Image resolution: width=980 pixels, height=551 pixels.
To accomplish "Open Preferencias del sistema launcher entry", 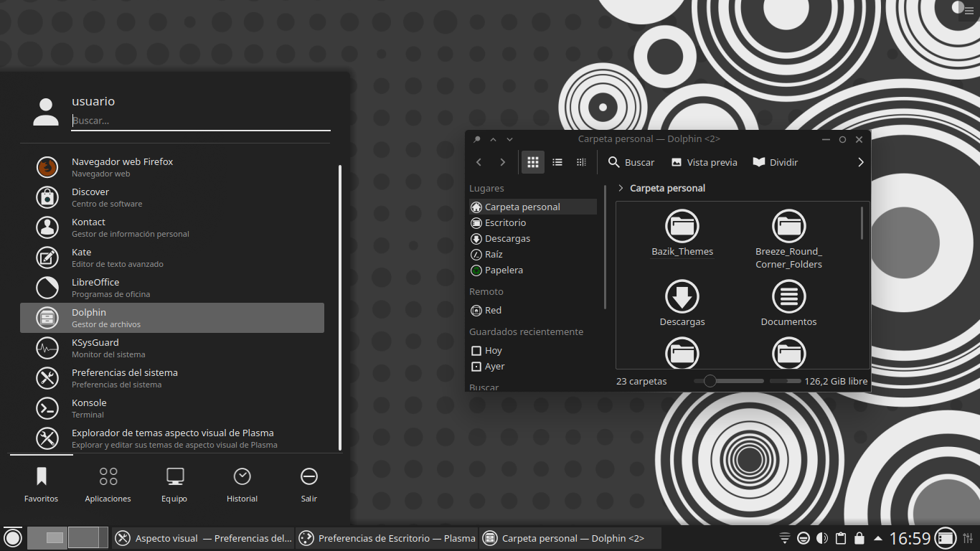I will pyautogui.click(x=172, y=378).
